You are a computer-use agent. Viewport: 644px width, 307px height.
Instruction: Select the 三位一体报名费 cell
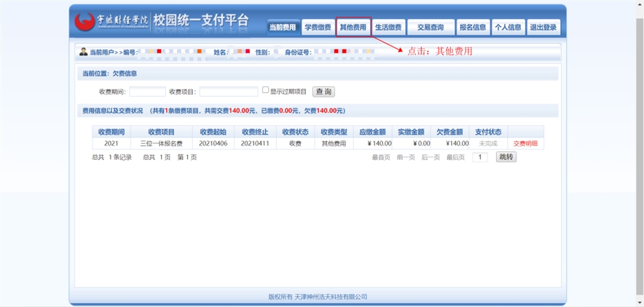pos(162,144)
